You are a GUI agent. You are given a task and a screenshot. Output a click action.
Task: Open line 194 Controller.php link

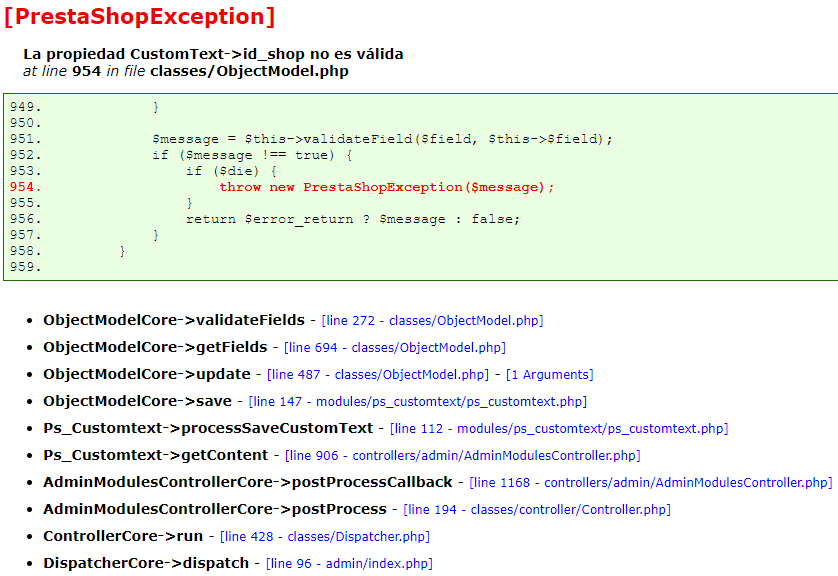537,510
